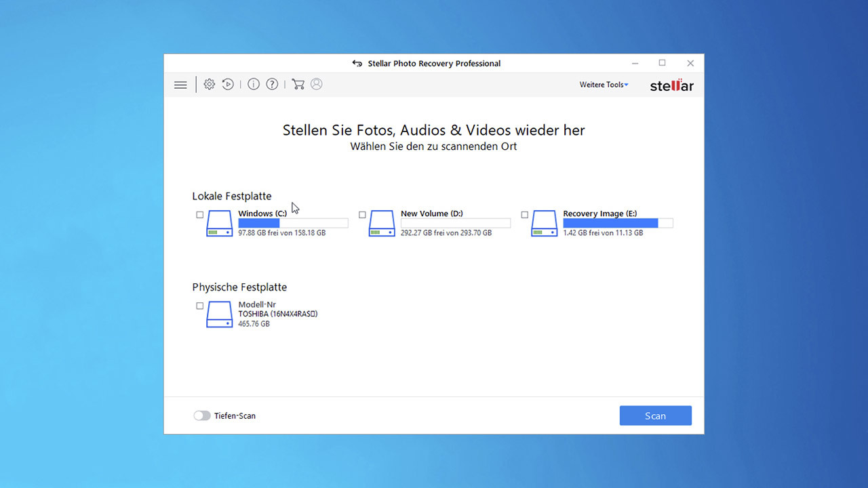Viewport: 868px width, 488px height.
Task: Close the Stellar Photo Recovery window
Action: point(690,63)
